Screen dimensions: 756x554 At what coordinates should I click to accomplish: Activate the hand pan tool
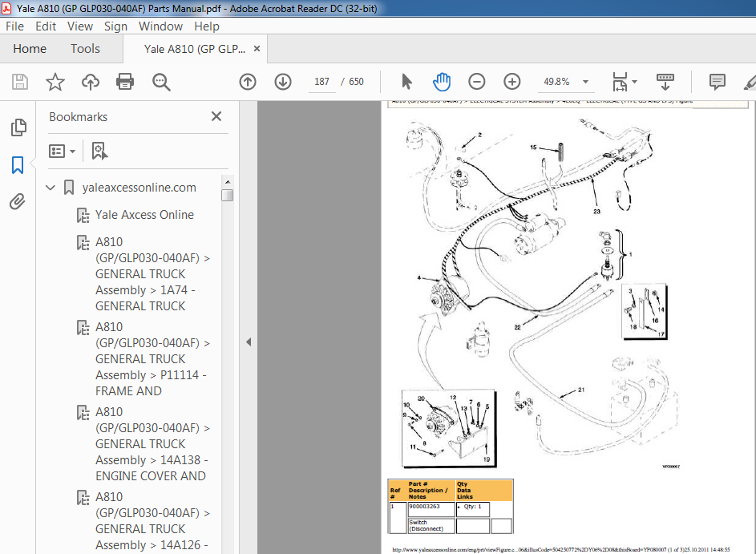(x=441, y=82)
